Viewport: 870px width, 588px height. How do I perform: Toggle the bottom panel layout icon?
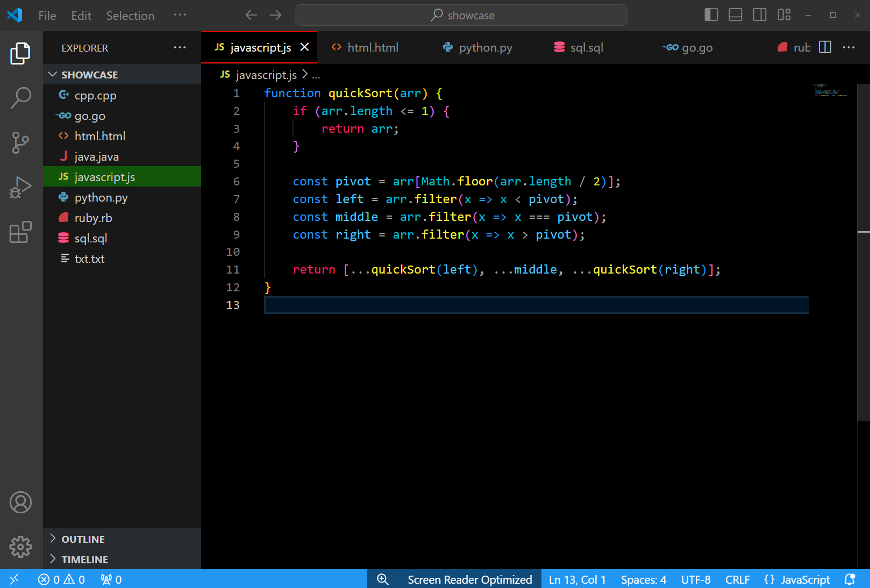point(735,15)
